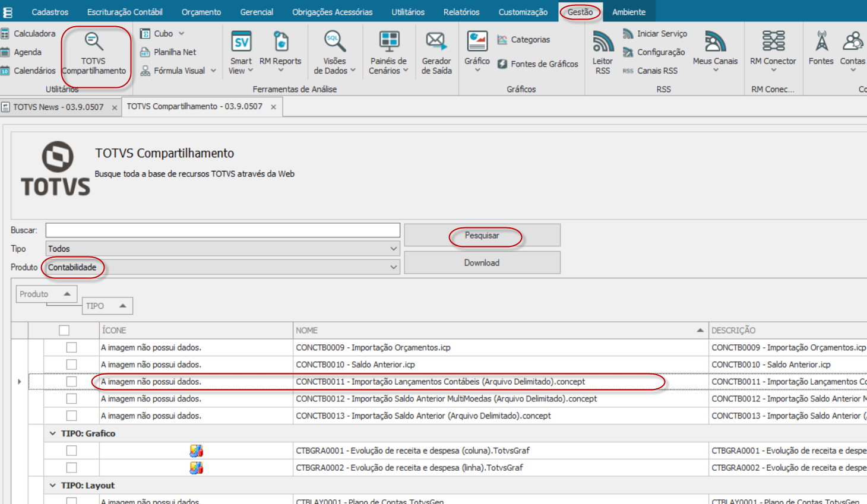867x504 pixels.
Task: Expand the Painéis de Cenários dropdown arrow
Action: coord(406,71)
